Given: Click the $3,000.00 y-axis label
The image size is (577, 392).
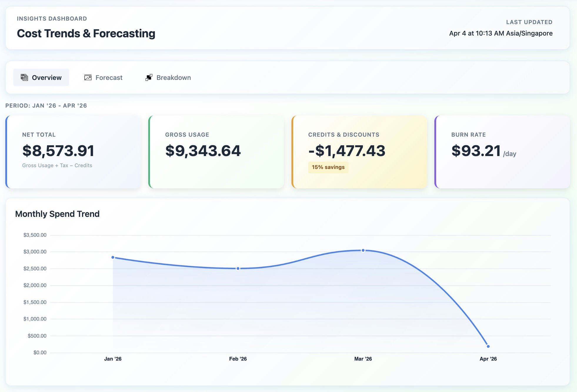Looking at the screenshot, I should pos(35,252).
